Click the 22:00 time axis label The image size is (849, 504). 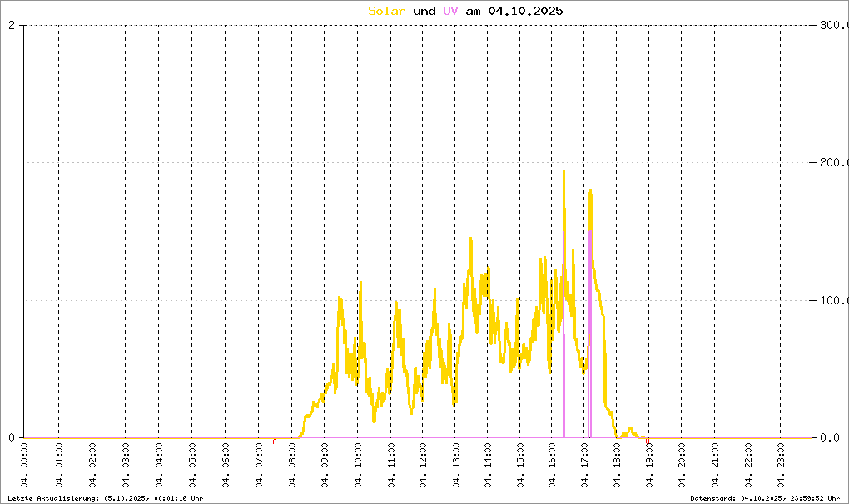click(x=748, y=465)
